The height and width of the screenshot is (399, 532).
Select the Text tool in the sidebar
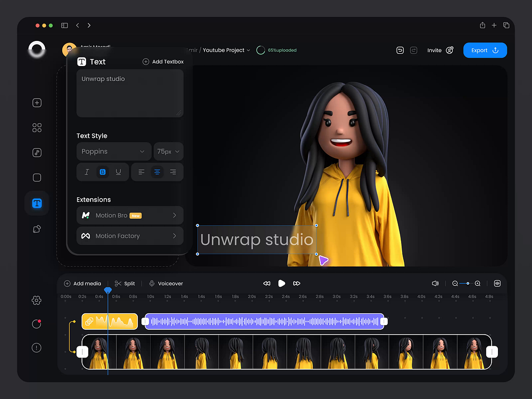(x=37, y=203)
